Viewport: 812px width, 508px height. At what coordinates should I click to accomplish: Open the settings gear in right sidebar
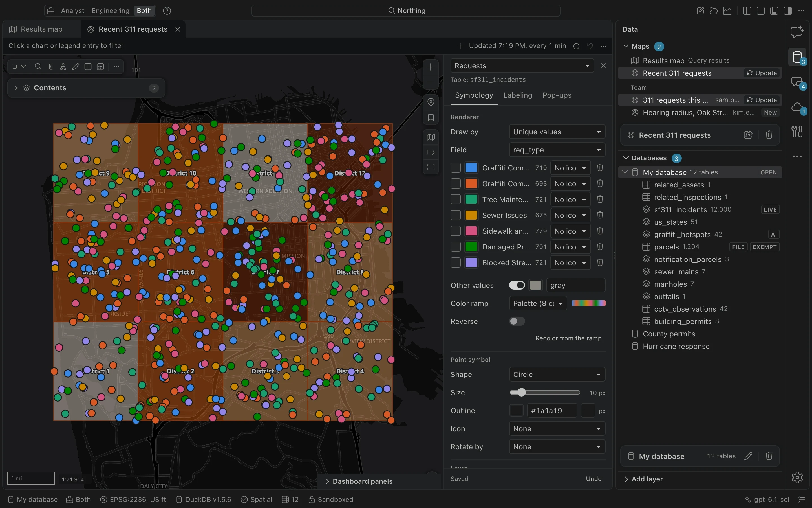point(797,477)
